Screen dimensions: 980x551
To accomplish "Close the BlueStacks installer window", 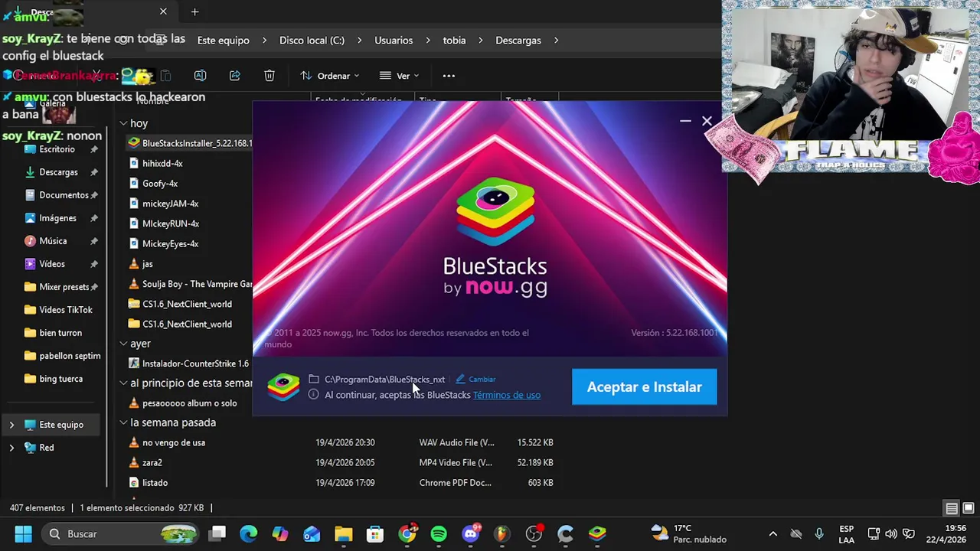I will (x=707, y=121).
